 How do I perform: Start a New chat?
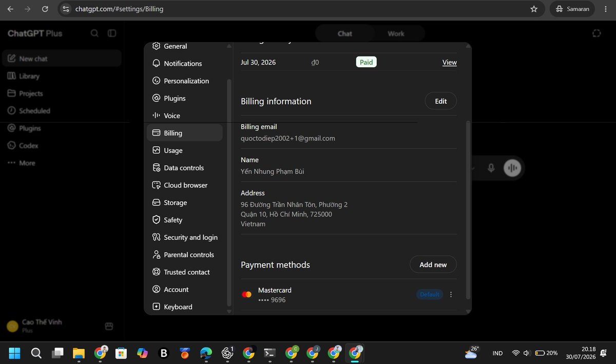pyautogui.click(x=62, y=59)
